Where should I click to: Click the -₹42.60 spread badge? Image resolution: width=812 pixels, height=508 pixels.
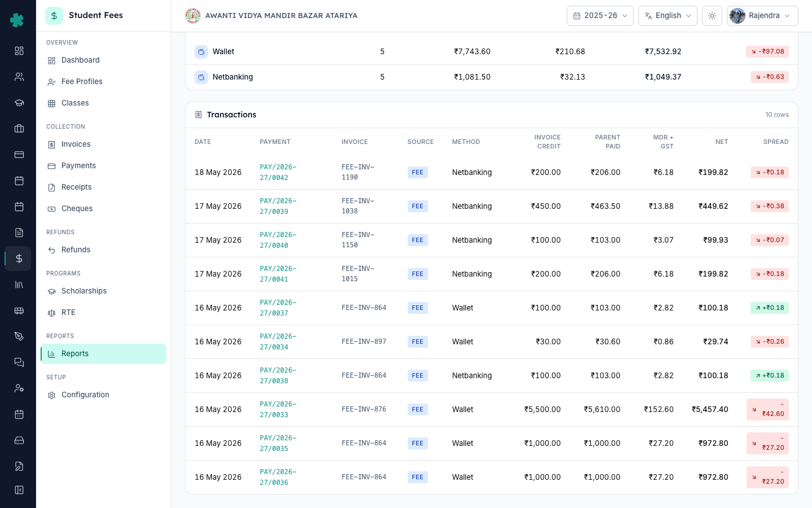pos(767,410)
